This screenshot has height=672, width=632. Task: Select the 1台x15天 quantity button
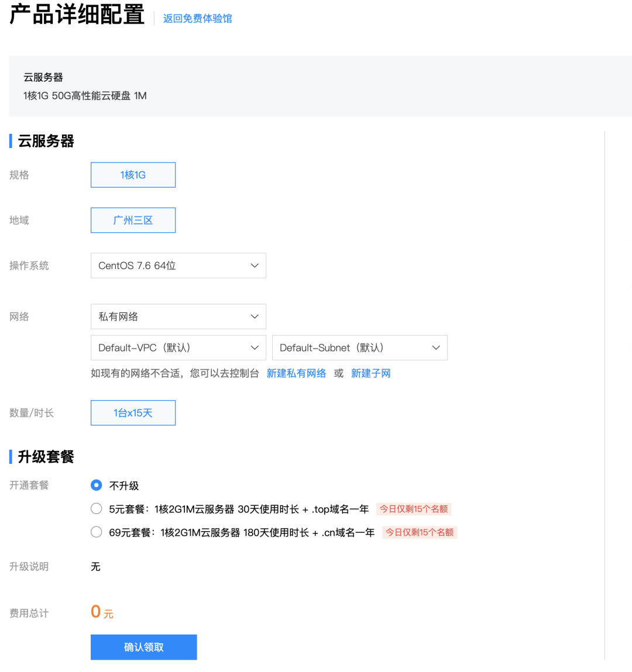tap(133, 413)
